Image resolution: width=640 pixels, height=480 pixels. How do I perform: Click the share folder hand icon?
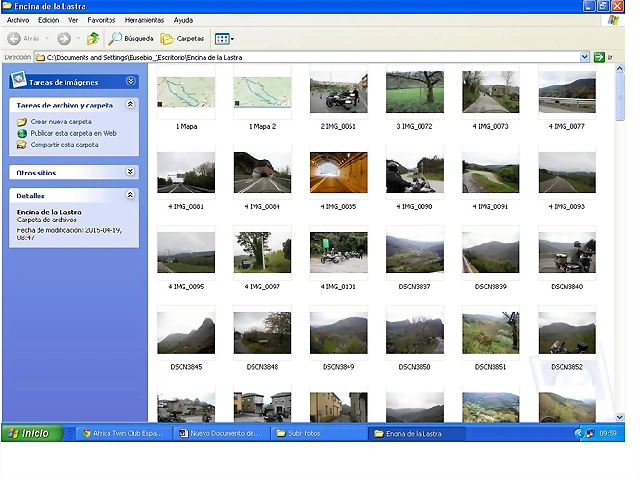tap(22, 144)
